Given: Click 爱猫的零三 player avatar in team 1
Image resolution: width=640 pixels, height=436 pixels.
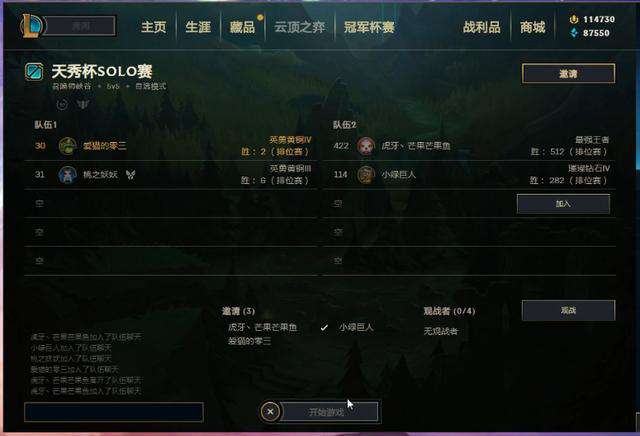Looking at the screenshot, I should pyautogui.click(x=67, y=146).
